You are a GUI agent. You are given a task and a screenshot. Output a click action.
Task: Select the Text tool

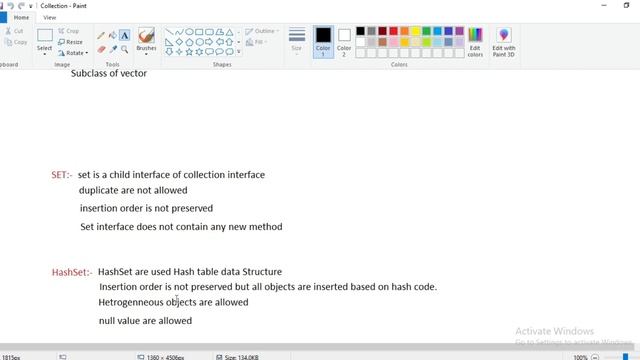point(124,36)
